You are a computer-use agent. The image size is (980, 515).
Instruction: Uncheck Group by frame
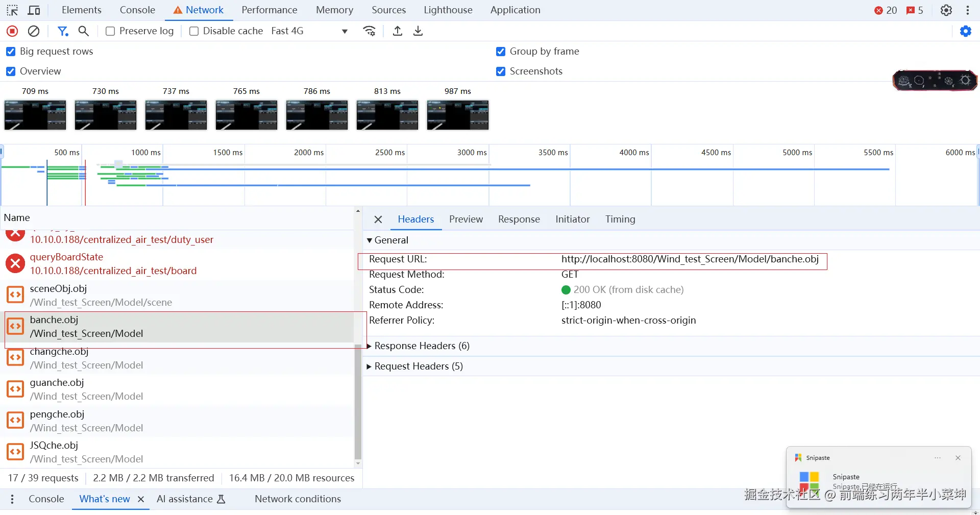click(x=501, y=52)
